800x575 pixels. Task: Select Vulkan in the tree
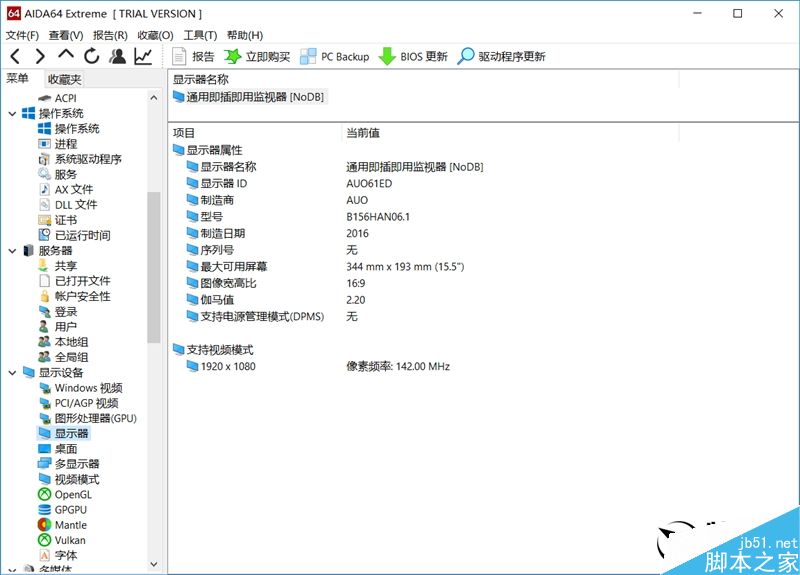click(x=62, y=541)
